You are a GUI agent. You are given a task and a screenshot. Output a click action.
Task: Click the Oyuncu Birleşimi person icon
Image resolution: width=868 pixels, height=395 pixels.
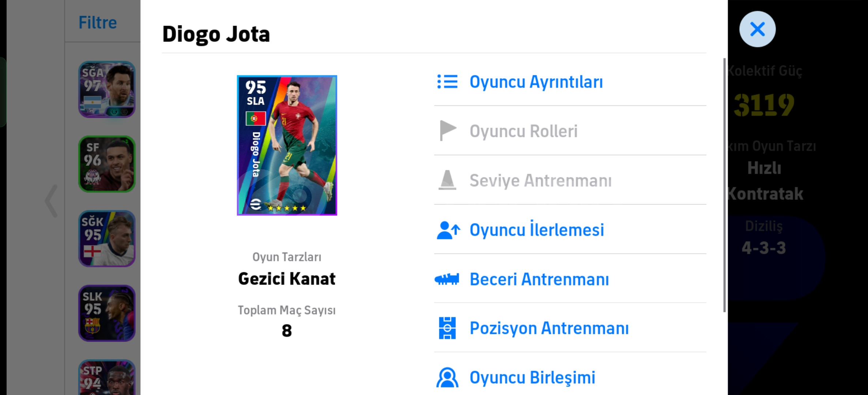click(x=447, y=378)
